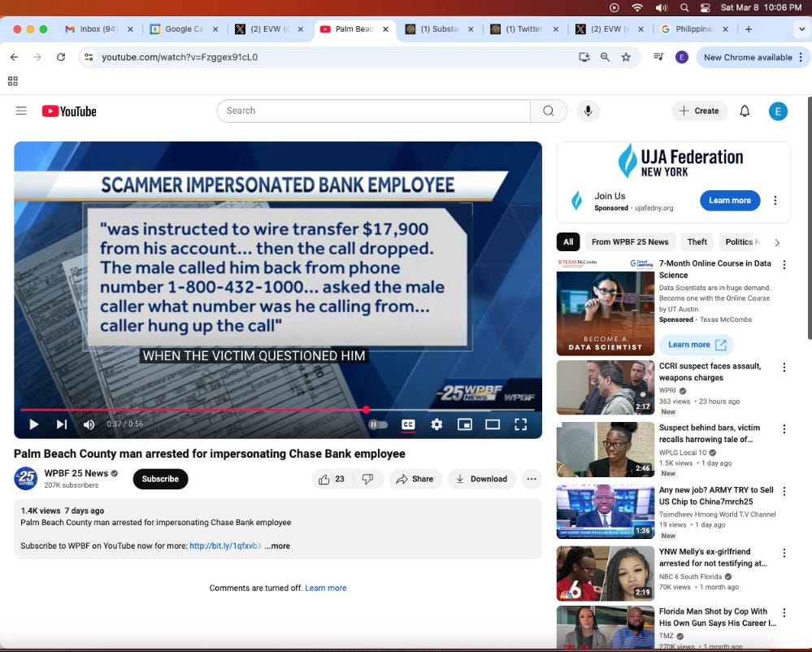The width and height of the screenshot is (812, 652).
Task: Toggle the autoplay switch in player
Action: 378,424
